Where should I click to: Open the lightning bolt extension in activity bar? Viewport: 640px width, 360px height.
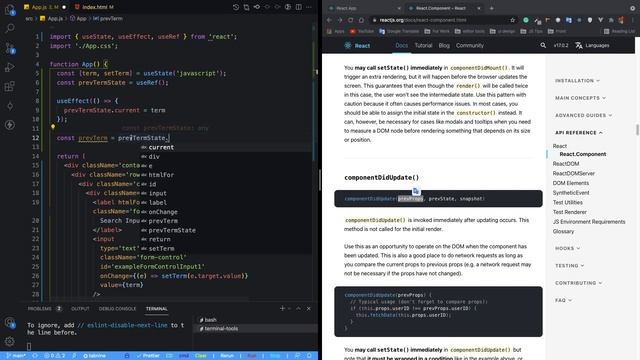point(9,124)
